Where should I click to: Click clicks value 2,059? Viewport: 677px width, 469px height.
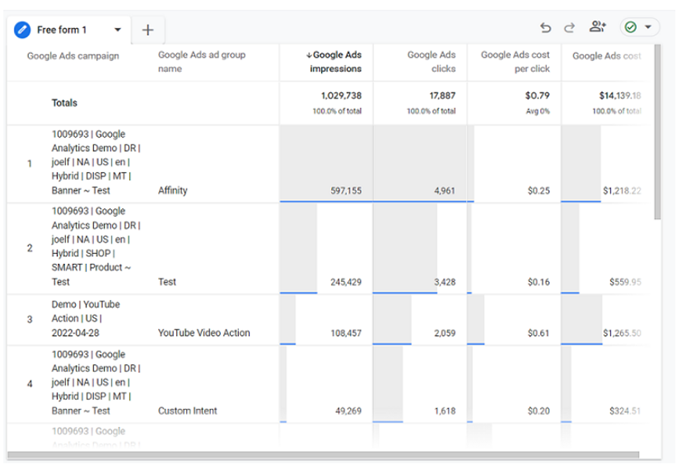click(x=445, y=333)
